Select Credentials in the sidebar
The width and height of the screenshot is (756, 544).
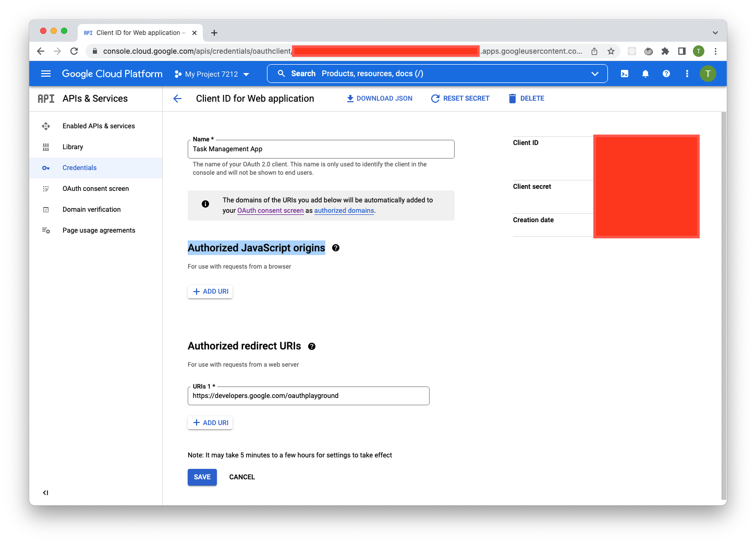coord(95,168)
